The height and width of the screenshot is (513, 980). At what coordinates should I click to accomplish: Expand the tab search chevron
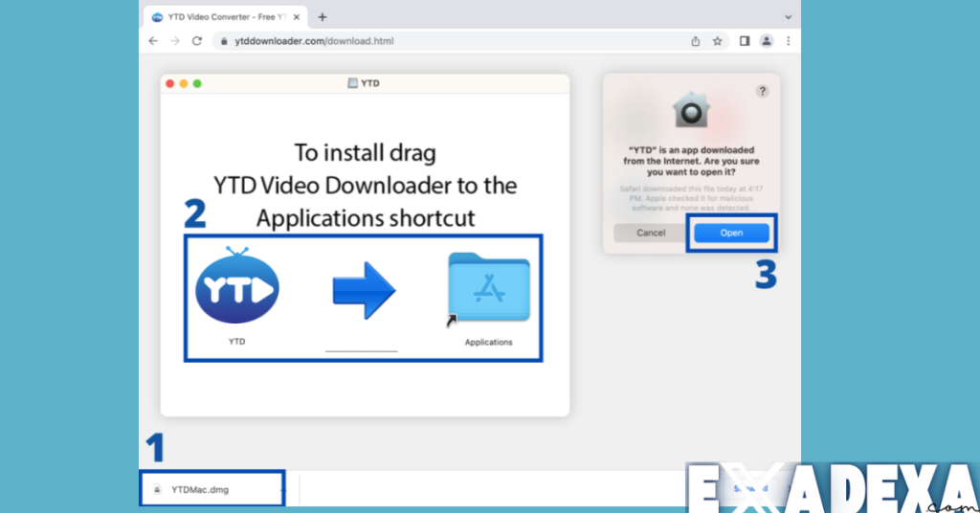click(x=789, y=17)
